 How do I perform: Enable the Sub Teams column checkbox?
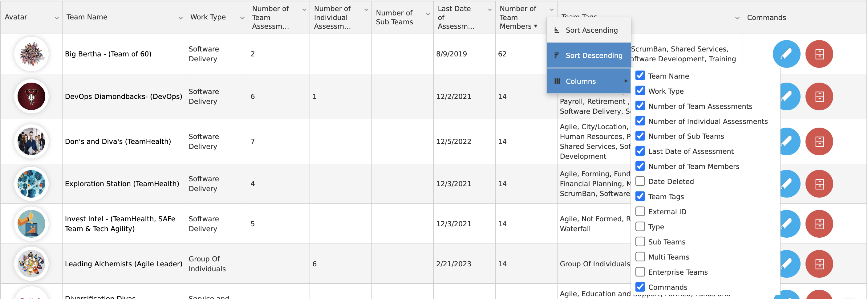(640, 241)
